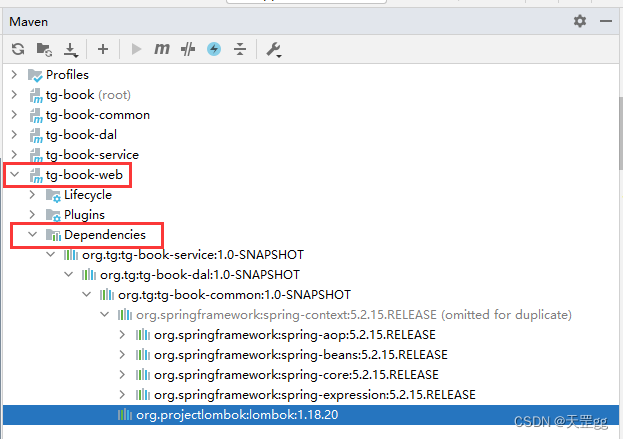
Task: Click the Maven tree vertical scrollbar
Action: (621, 133)
